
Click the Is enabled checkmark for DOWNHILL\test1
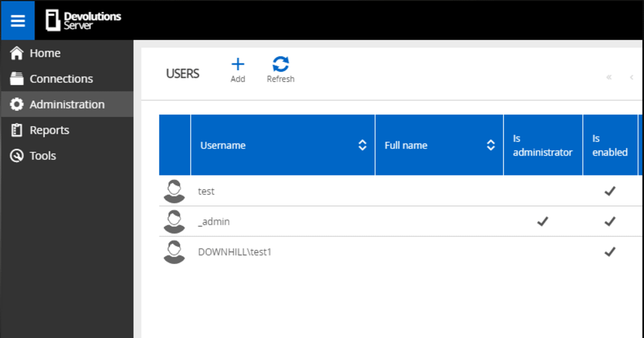(610, 252)
